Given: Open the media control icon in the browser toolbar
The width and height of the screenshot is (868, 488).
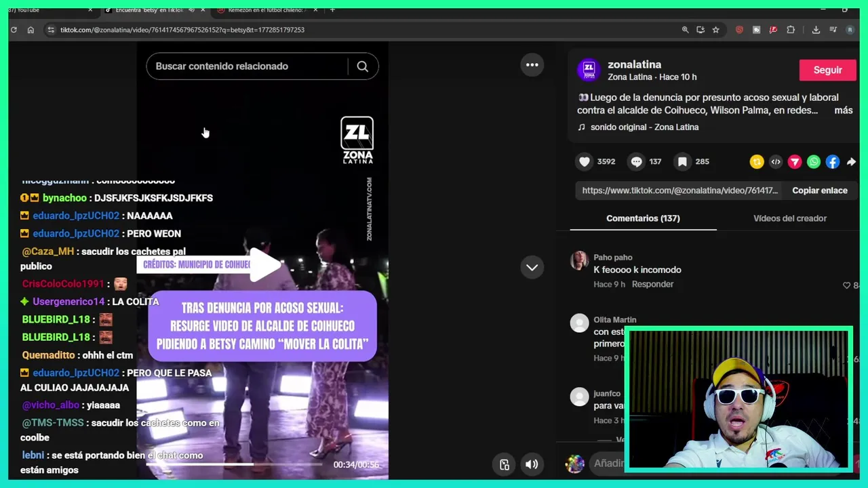Looking at the screenshot, I should pyautogui.click(x=833, y=30).
